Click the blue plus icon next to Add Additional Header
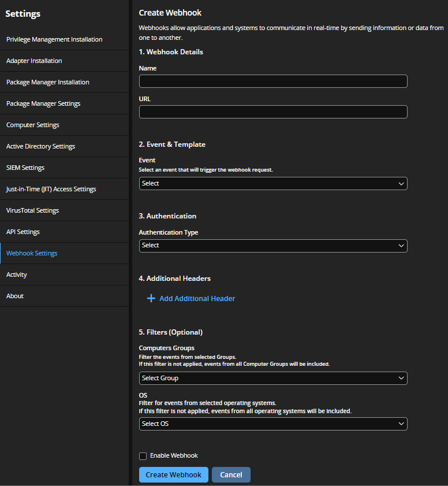Image resolution: width=448 pixels, height=486 pixels. click(x=151, y=298)
